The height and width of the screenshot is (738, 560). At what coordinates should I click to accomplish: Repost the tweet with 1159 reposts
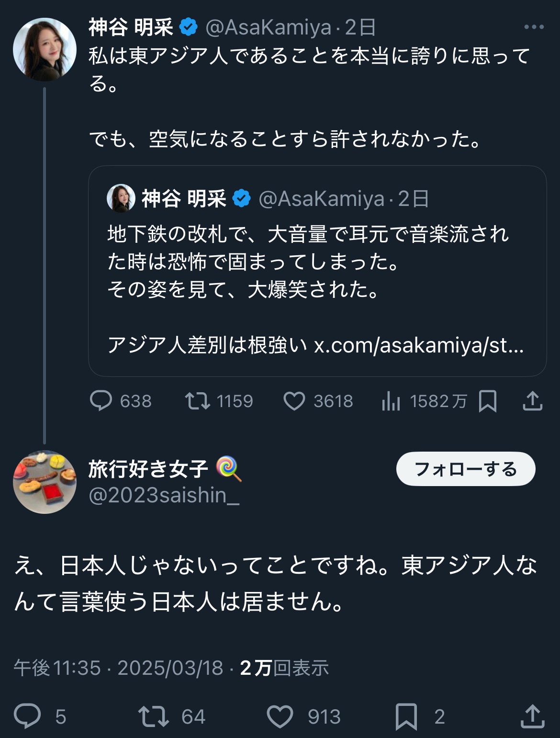pyautogui.click(x=198, y=401)
